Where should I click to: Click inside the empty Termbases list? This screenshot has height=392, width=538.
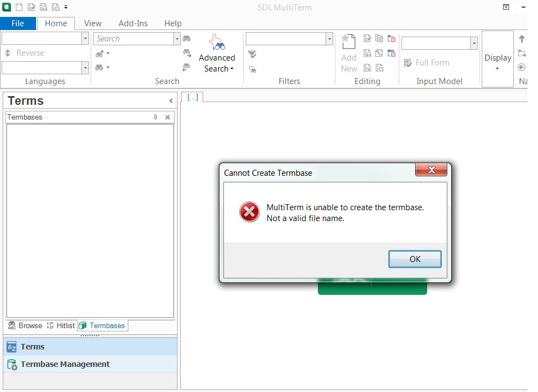tap(90, 221)
